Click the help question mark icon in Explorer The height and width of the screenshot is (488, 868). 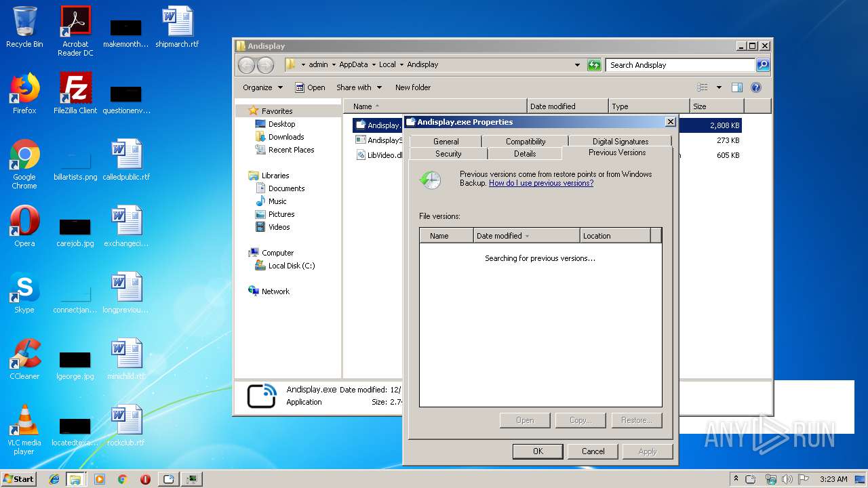pyautogui.click(x=756, y=87)
